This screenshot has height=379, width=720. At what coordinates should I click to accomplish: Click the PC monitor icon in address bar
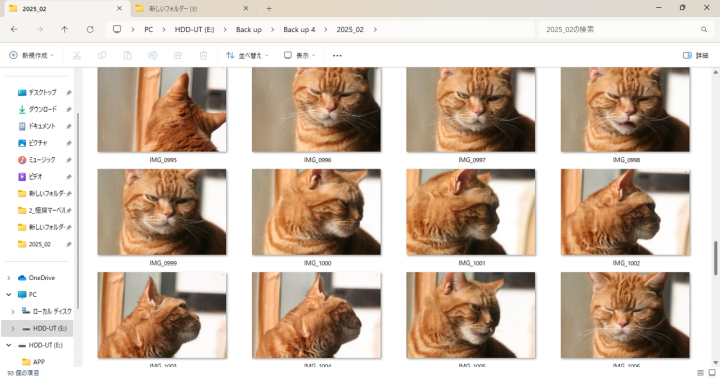(117, 29)
